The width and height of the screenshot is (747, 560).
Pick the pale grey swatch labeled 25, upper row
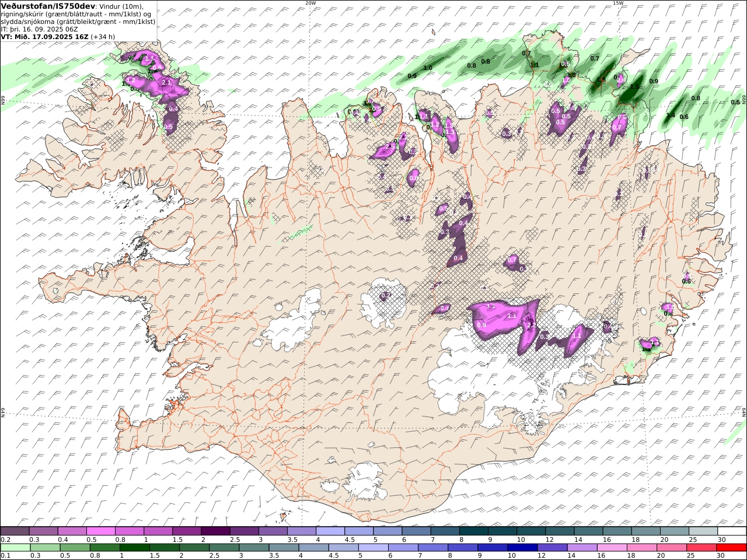click(702, 531)
